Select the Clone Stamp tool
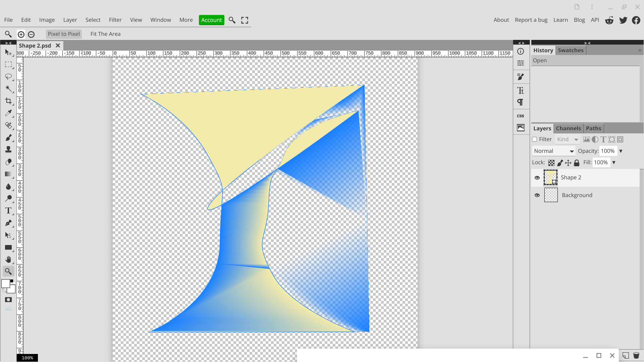Viewport: 644px width, 362px height. [x=8, y=149]
